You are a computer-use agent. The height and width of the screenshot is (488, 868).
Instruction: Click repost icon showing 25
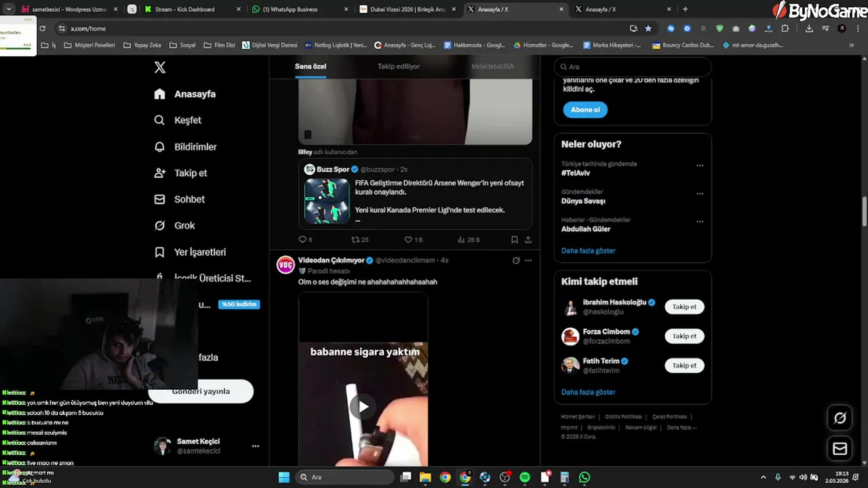point(355,239)
